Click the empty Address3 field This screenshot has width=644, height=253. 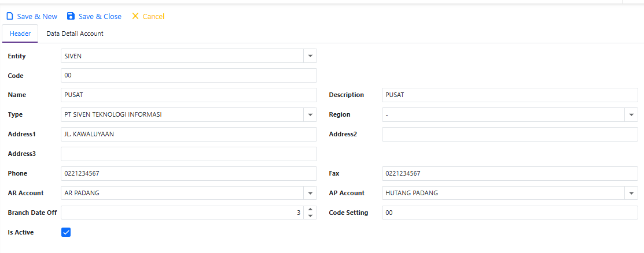click(189, 154)
